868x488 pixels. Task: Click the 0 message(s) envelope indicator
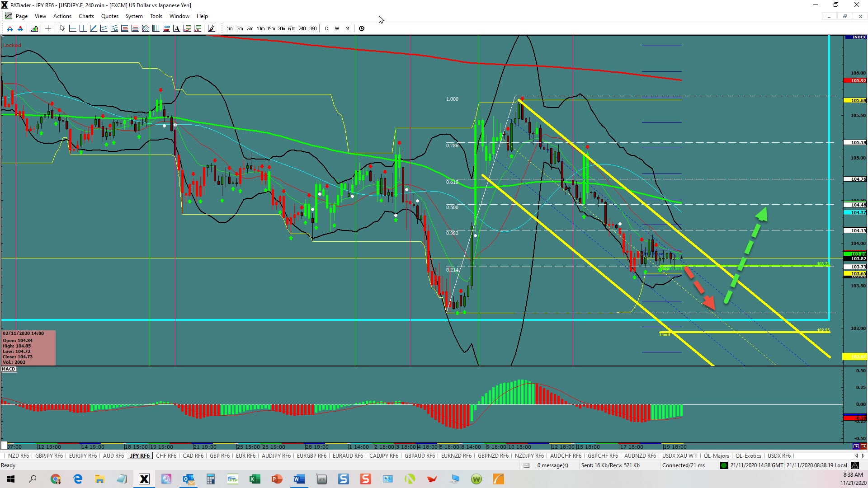coord(546,465)
